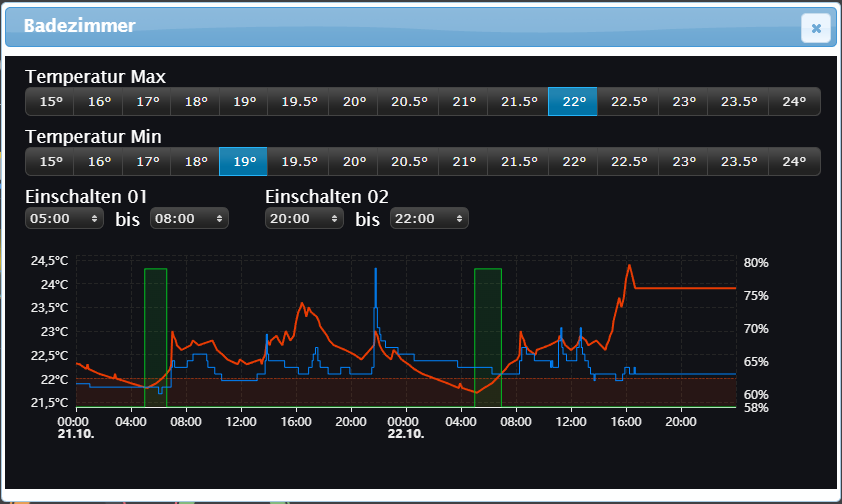Set Temperatur Max to 22.5°
The width and height of the screenshot is (842, 504).
tap(628, 101)
